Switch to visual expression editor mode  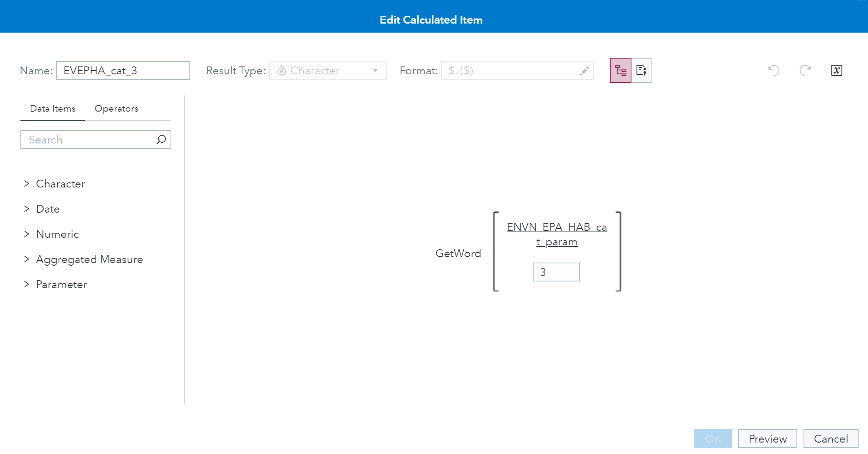pyautogui.click(x=620, y=70)
